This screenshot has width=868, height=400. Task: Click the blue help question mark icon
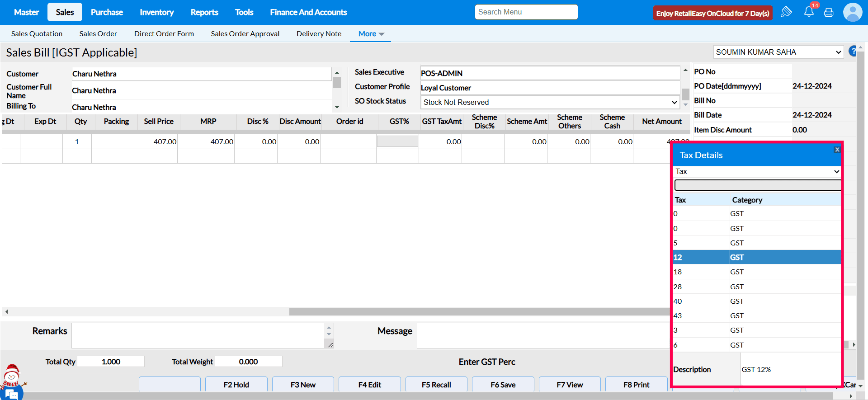(853, 51)
